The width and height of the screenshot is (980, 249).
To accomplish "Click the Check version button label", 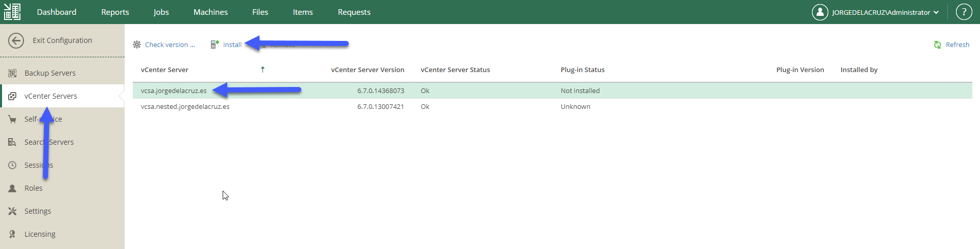I will (x=170, y=45).
